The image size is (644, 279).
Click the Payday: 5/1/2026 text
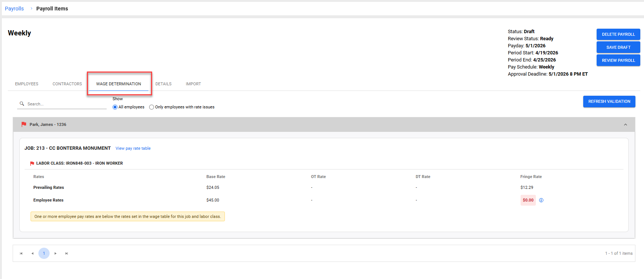tap(527, 46)
